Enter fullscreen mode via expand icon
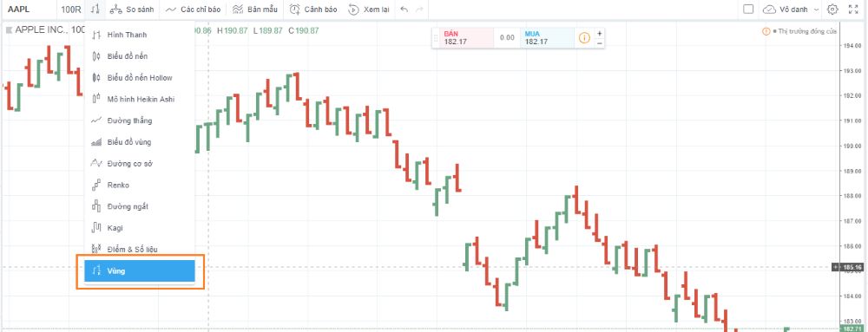This screenshot has width=868, height=332. (853, 10)
